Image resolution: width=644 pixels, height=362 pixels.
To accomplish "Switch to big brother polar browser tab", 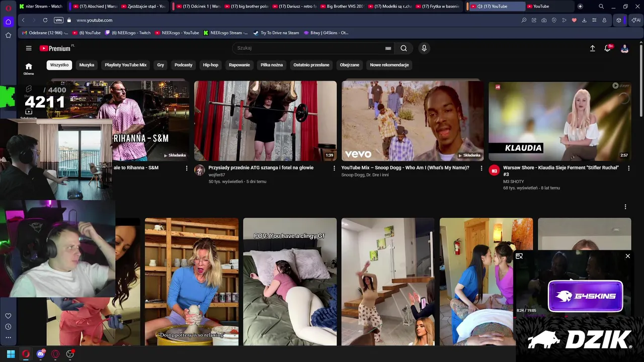I will point(247,6).
